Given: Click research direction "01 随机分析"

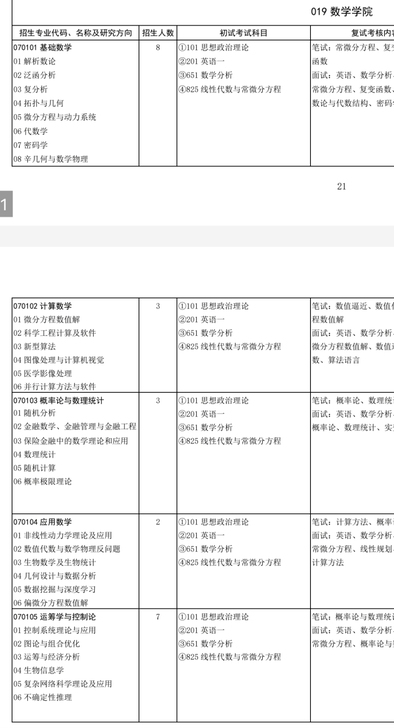Looking at the screenshot, I should (x=34, y=413).
